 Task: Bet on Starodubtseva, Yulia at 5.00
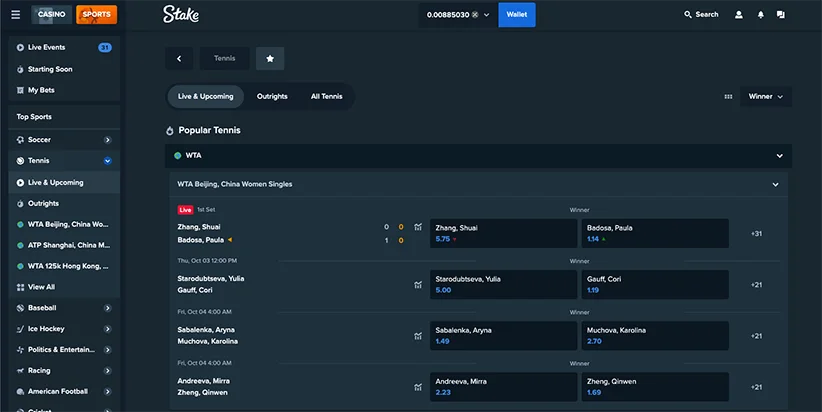pos(503,285)
